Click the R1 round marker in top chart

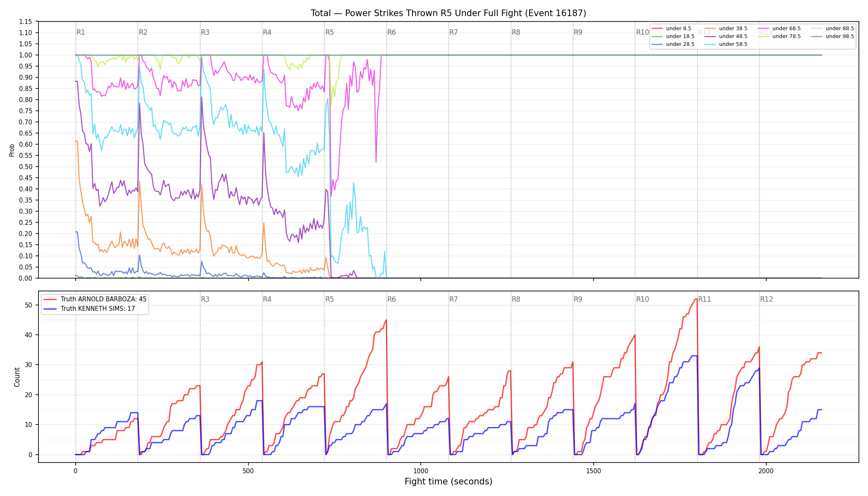pos(81,32)
